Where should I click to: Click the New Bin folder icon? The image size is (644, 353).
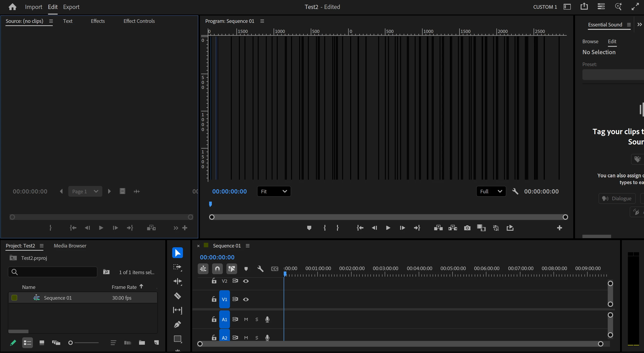pos(142,342)
